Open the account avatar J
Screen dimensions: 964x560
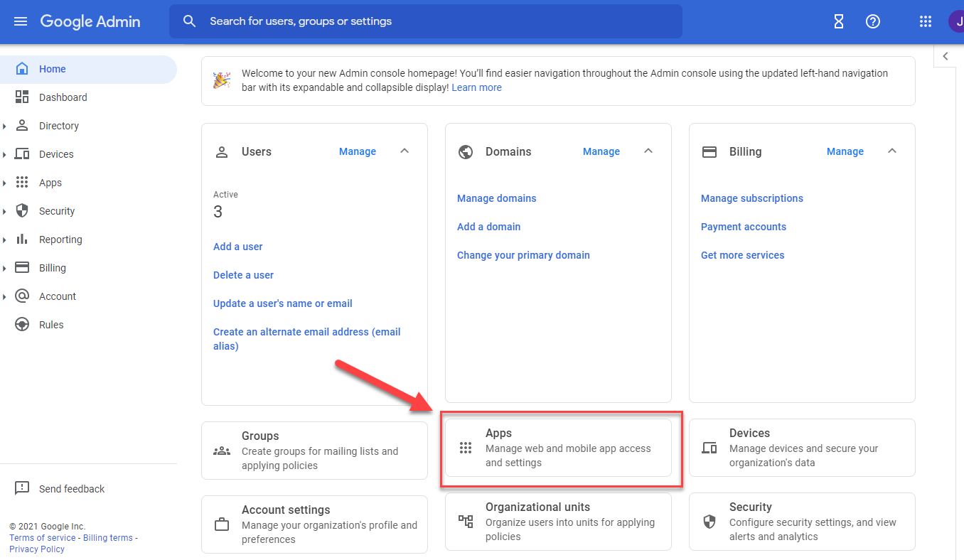(956, 21)
